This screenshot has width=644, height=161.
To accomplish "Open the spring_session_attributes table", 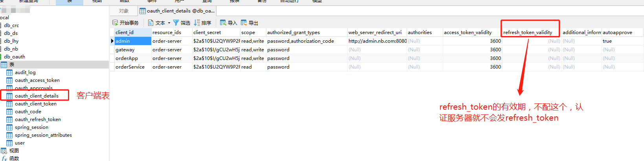I will point(43,135).
